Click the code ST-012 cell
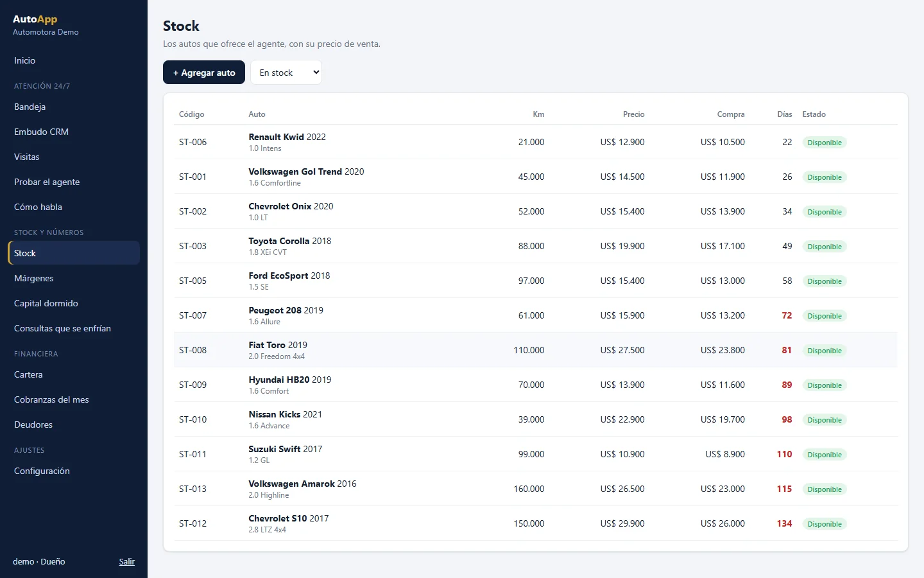The image size is (924, 578). (x=193, y=523)
